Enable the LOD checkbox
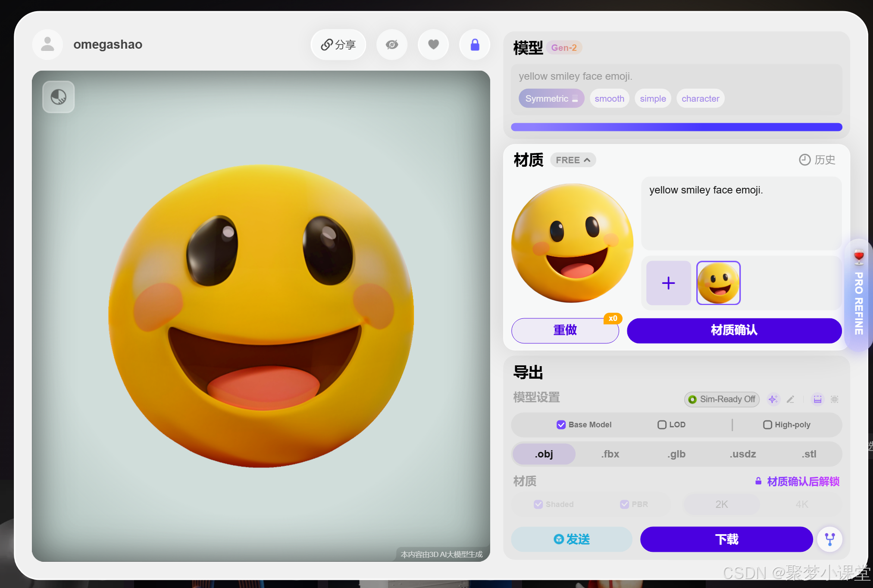This screenshot has height=588, width=873. pos(662,425)
